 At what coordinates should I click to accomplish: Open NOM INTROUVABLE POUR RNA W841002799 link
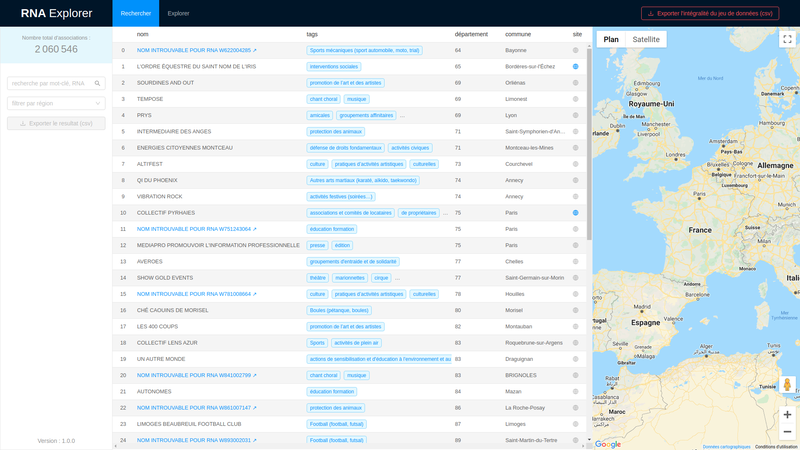click(196, 375)
